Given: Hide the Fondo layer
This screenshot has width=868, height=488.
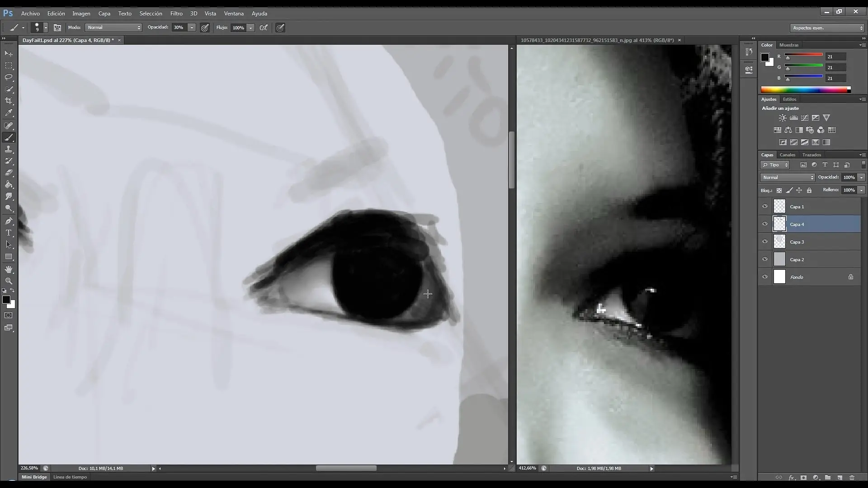Looking at the screenshot, I should click(x=765, y=277).
